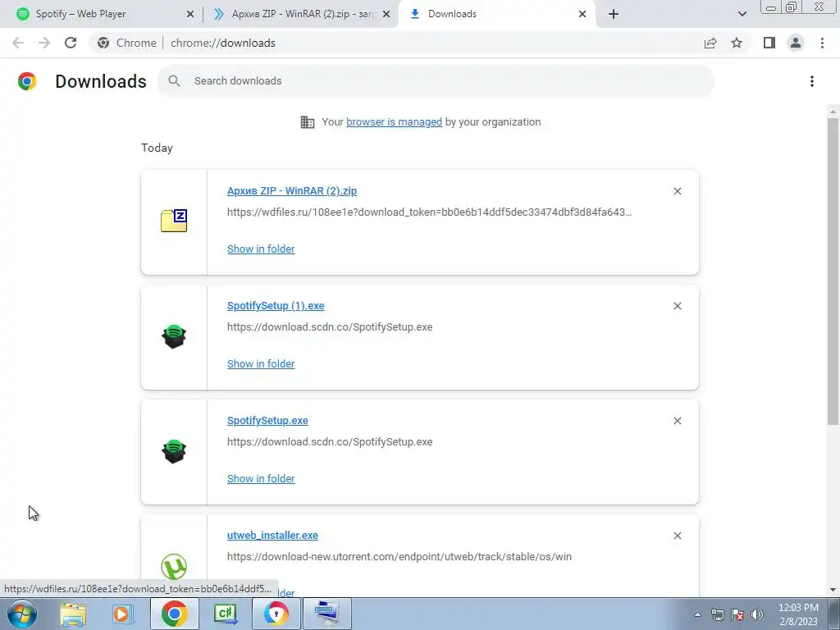840x630 pixels.
Task: Close the Архив ZIP - WinRAR tab
Action: (x=386, y=14)
